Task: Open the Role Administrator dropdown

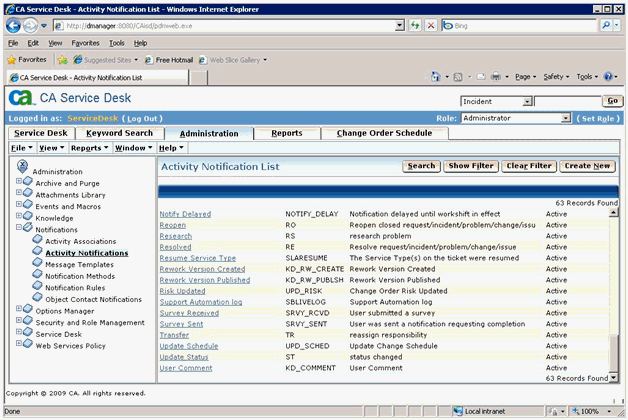Action: tap(566, 118)
